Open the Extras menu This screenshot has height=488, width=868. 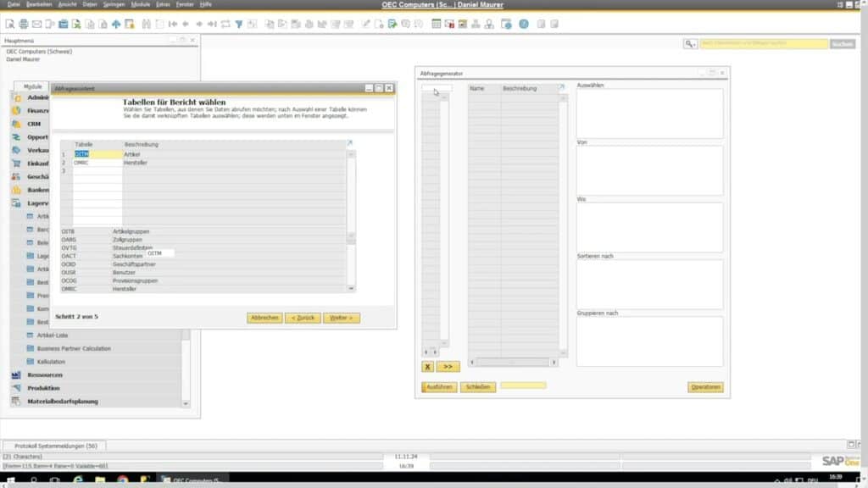pyautogui.click(x=163, y=4)
